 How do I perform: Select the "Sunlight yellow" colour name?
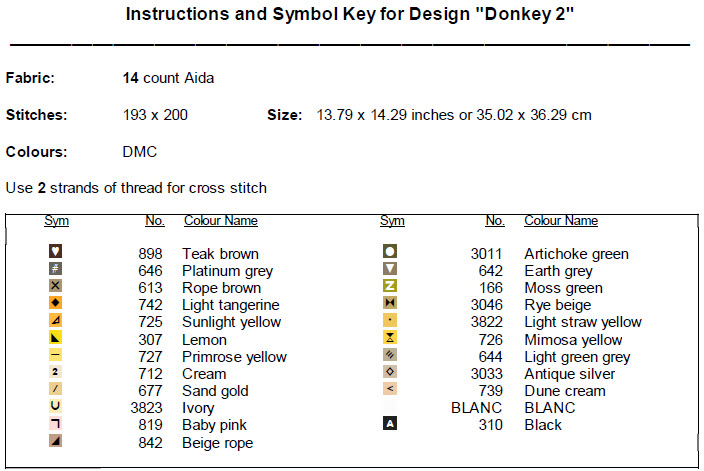click(x=231, y=322)
